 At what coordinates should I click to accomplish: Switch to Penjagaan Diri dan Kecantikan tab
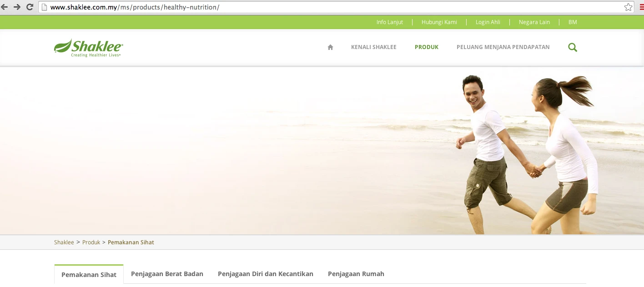266,274
